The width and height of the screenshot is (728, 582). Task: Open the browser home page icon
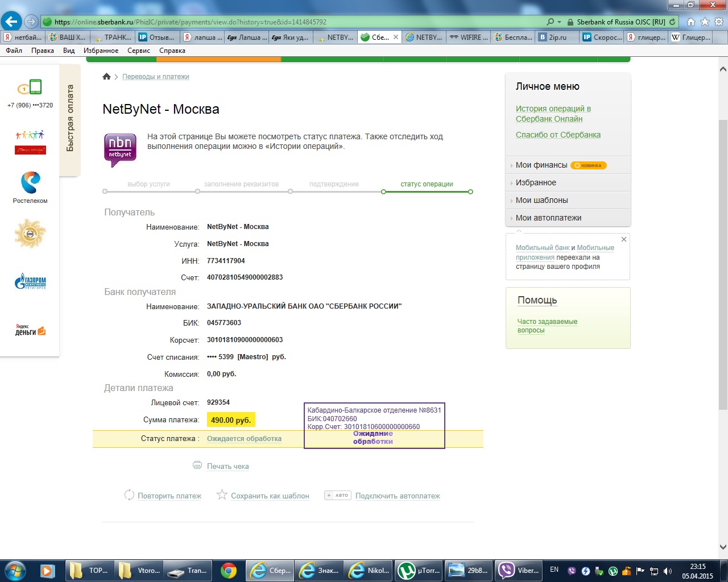click(691, 22)
